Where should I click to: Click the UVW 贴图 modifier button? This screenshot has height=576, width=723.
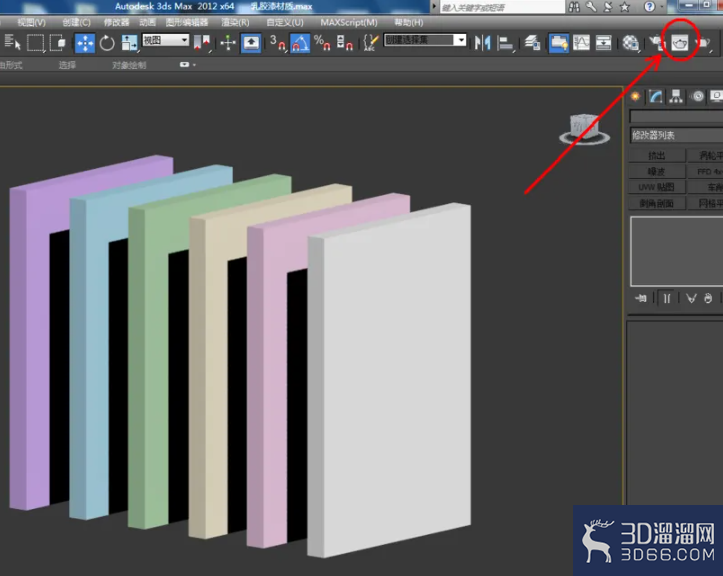click(657, 187)
